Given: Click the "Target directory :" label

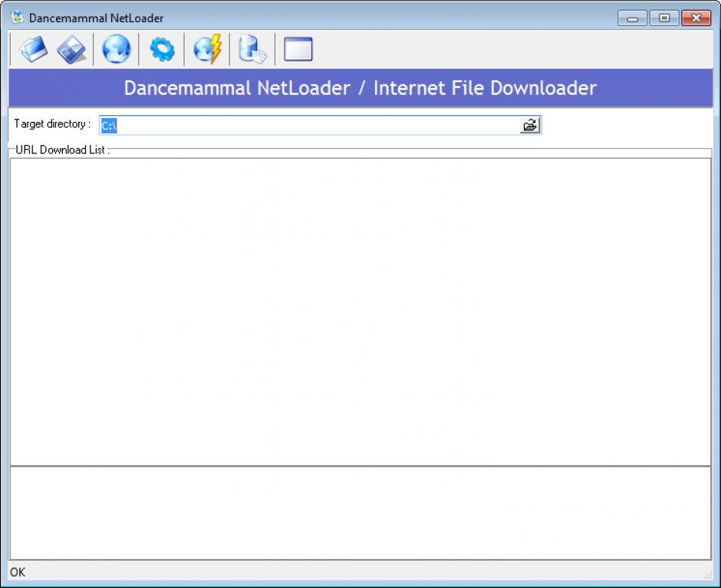Looking at the screenshot, I should (x=52, y=124).
